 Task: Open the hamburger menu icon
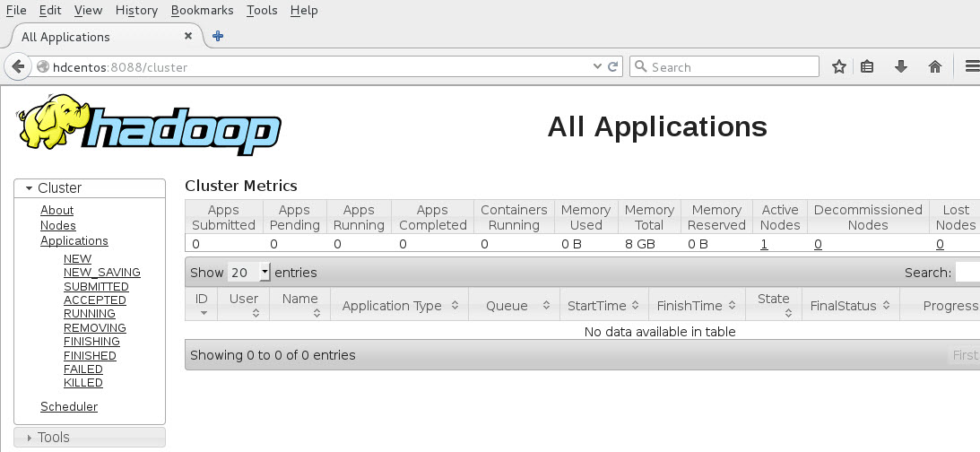(973, 67)
